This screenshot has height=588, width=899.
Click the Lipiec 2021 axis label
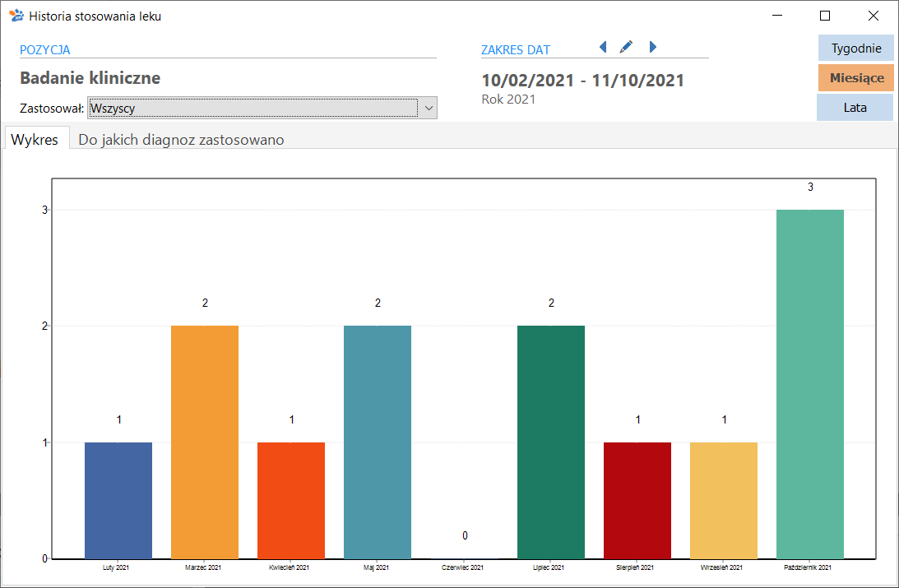tap(549, 568)
